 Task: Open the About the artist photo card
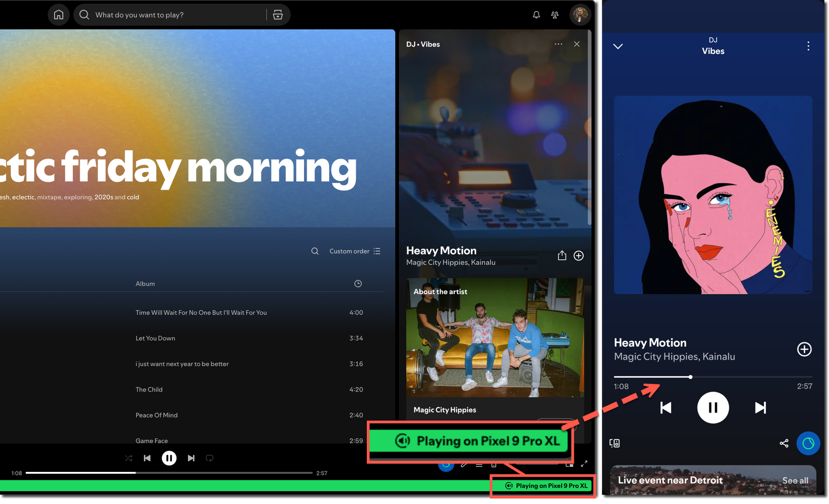[x=495, y=337]
